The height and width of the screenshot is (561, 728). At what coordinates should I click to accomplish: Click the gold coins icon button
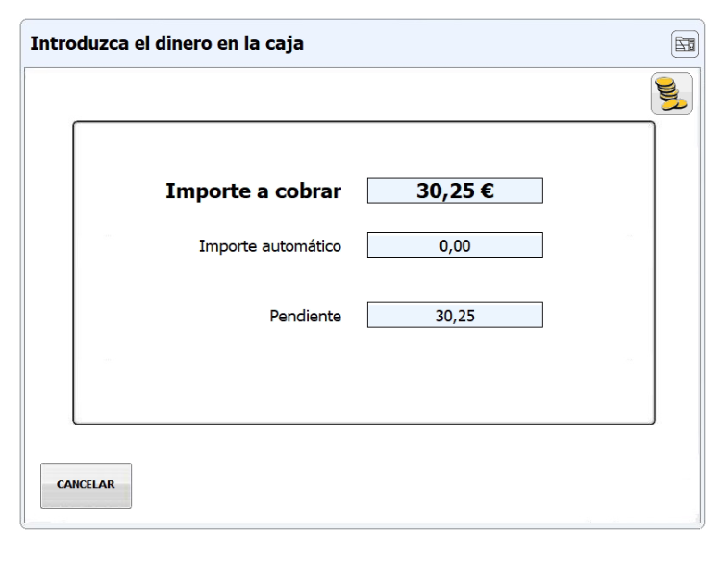tap(671, 93)
